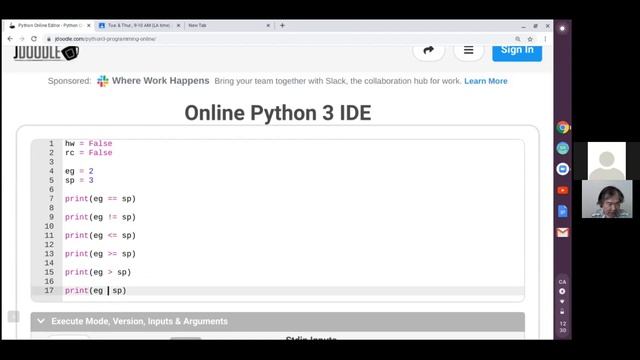Click the Online Python 3 IDE heading
Image resolution: width=640 pixels, height=360 pixels.
(x=278, y=113)
